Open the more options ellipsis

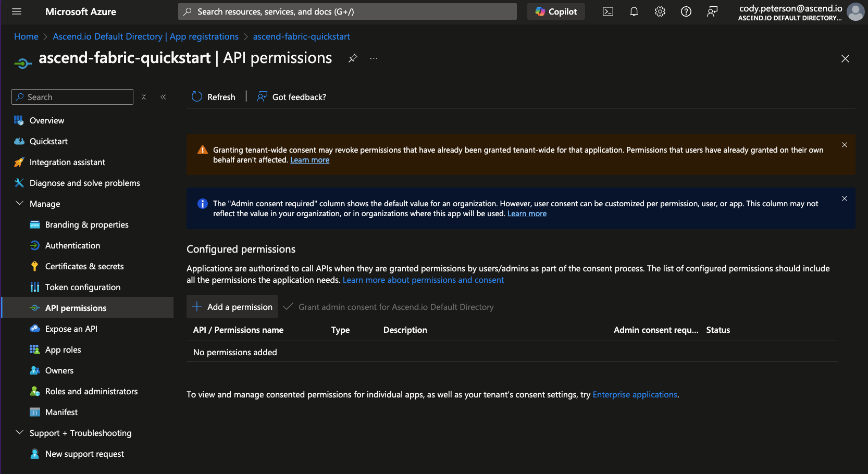[374, 58]
